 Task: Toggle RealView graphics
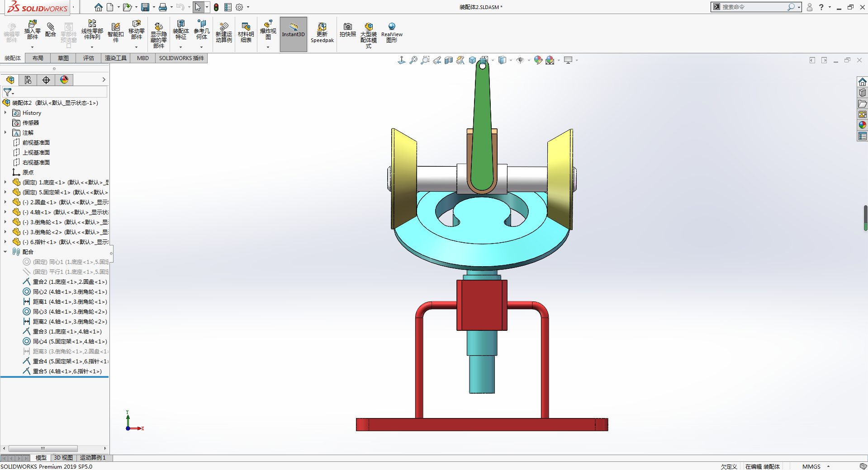tap(392, 33)
